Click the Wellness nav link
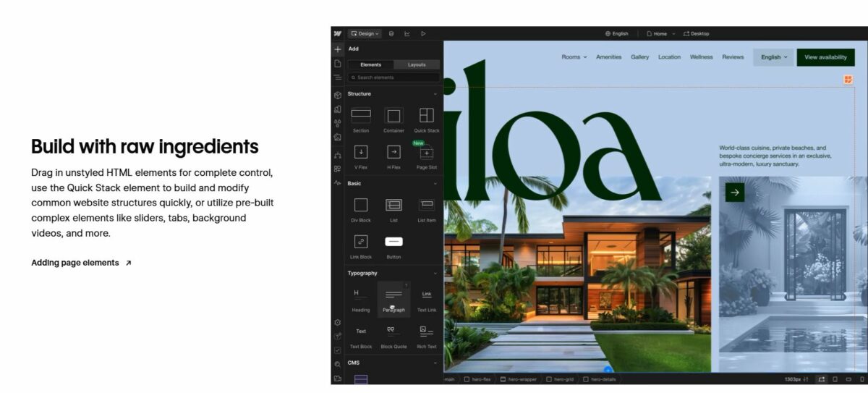The height and width of the screenshot is (393, 868). point(701,57)
